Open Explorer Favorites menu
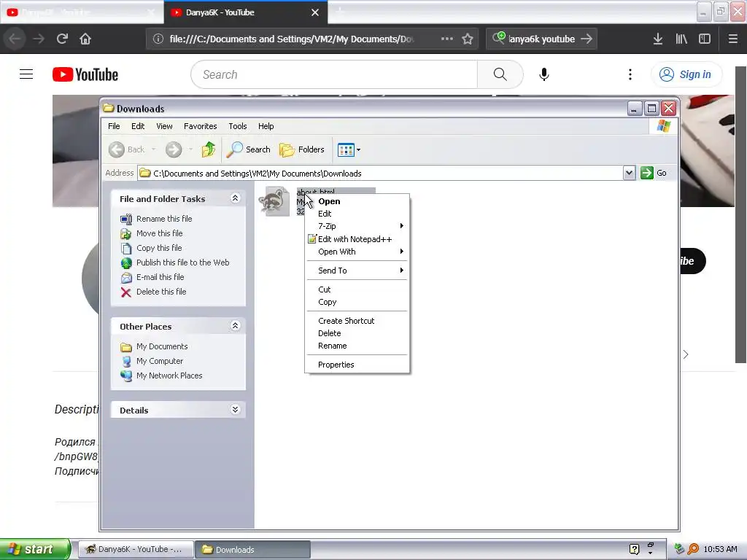The image size is (747, 560). tap(200, 126)
